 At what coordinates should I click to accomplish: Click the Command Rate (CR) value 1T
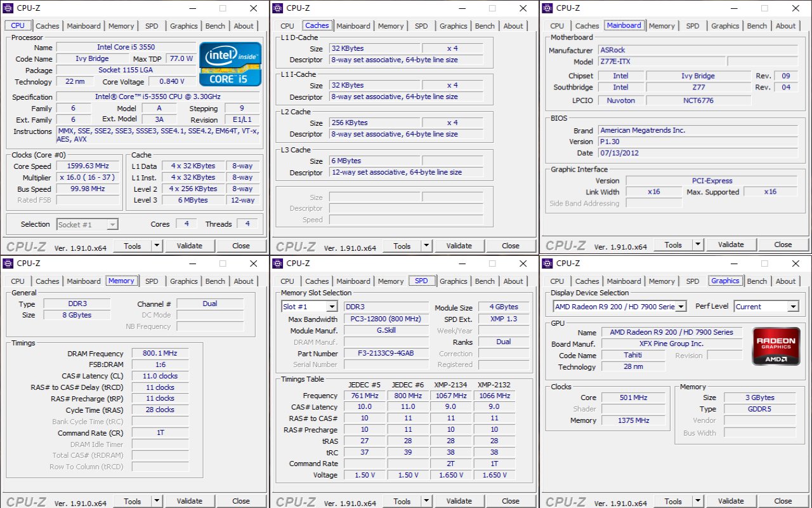tap(160, 433)
